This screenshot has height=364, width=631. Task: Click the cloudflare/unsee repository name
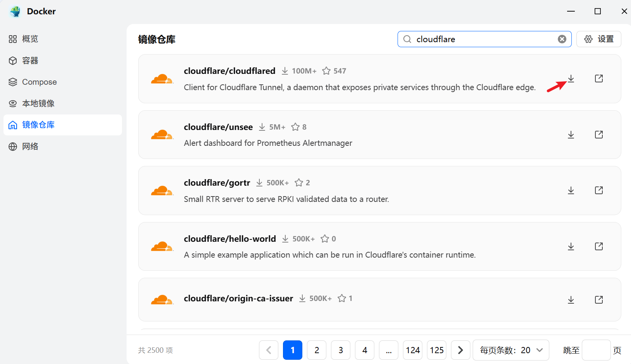[x=218, y=127]
